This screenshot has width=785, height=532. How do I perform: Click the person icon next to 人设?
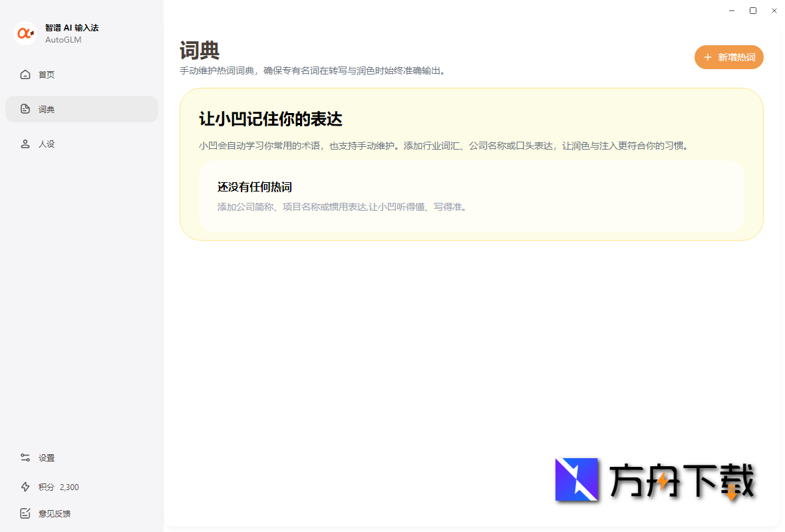pos(25,144)
